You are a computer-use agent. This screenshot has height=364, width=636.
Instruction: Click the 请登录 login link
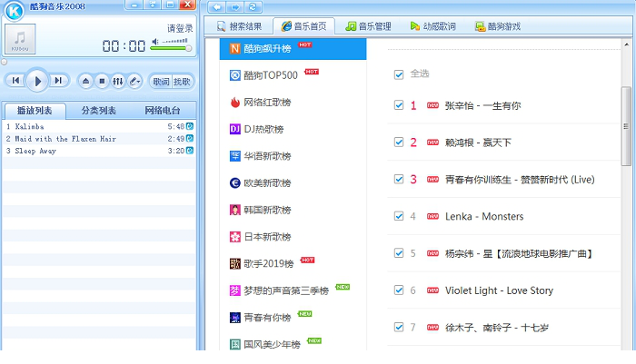180,28
